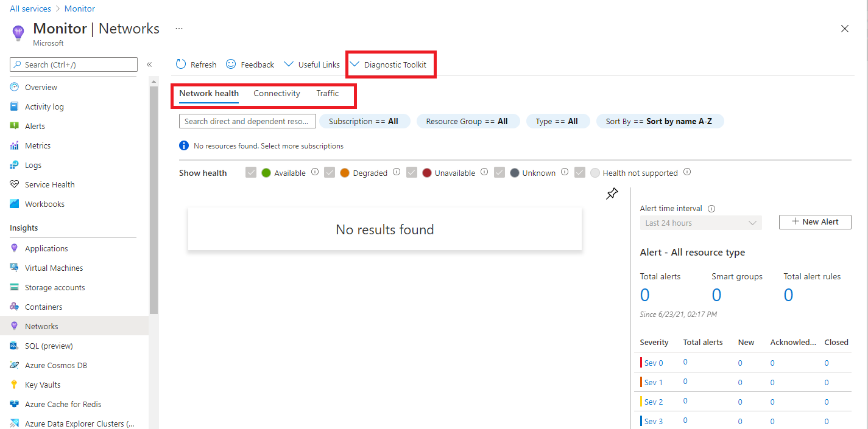Click the Metrics chart icon
This screenshot has height=429, width=868.
tap(15, 145)
